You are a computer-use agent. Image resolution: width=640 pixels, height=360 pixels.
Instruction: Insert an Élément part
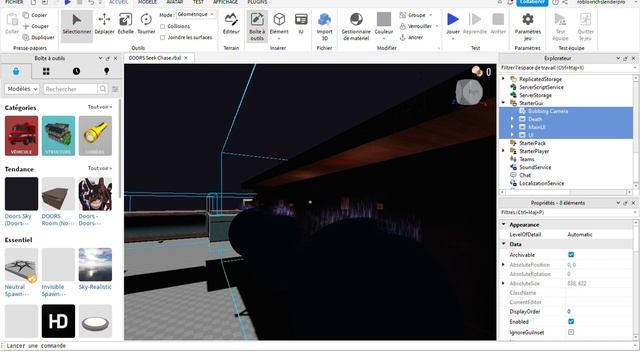279,26
